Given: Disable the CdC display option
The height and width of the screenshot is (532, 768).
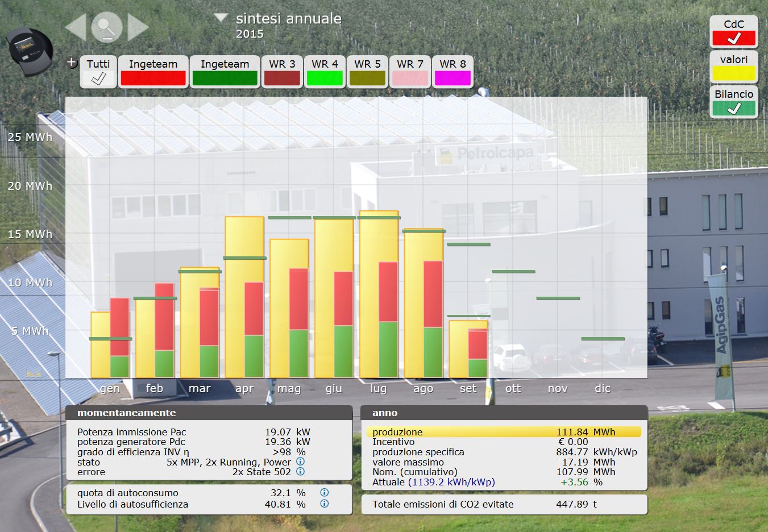Looking at the screenshot, I should 734,32.
